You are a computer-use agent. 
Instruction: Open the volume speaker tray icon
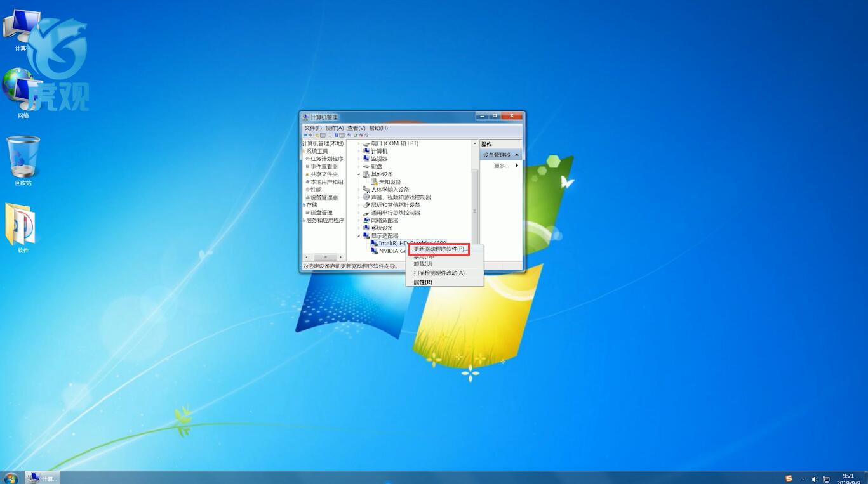815,480
